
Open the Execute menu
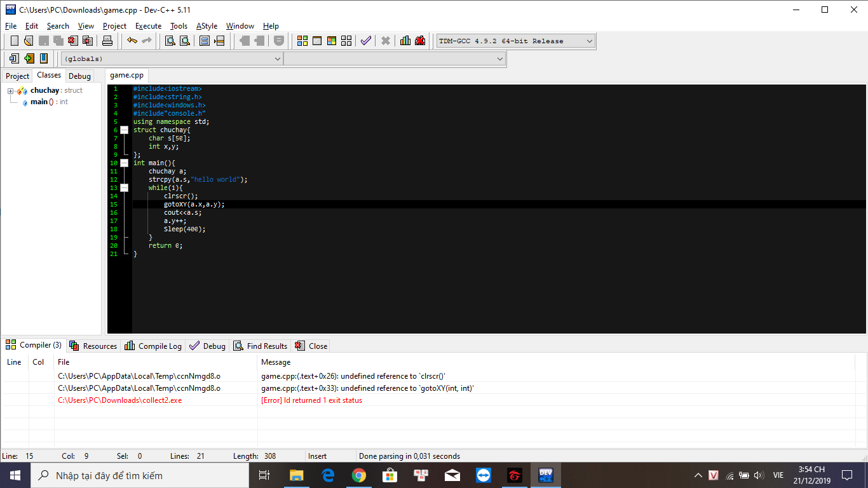pyautogui.click(x=148, y=26)
